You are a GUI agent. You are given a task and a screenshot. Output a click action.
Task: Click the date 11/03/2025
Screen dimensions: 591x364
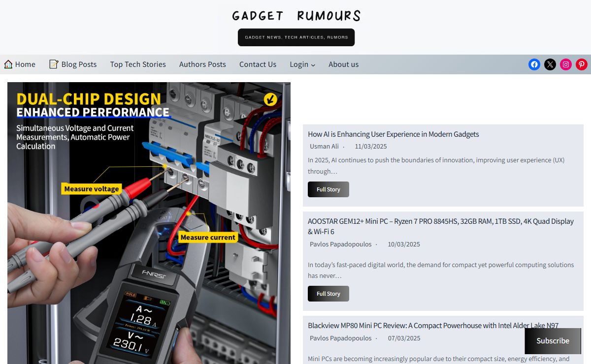pyautogui.click(x=371, y=147)
